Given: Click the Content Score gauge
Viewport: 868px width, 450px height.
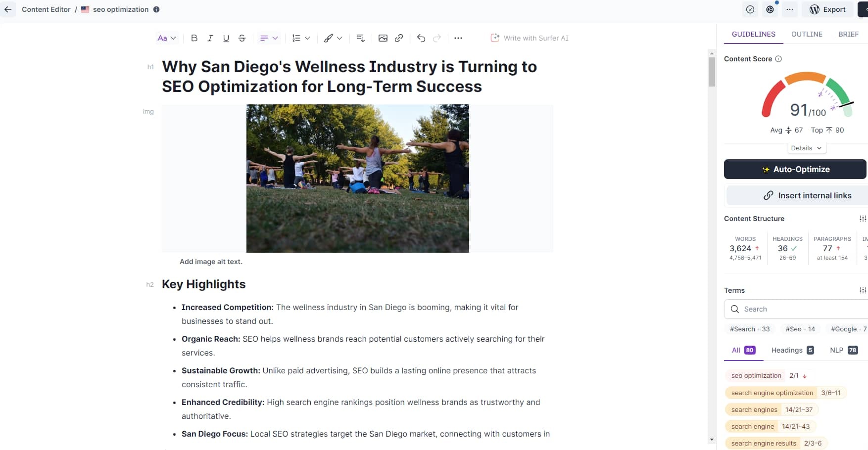Looking at the screenshot, I should (x=807, y=95).
